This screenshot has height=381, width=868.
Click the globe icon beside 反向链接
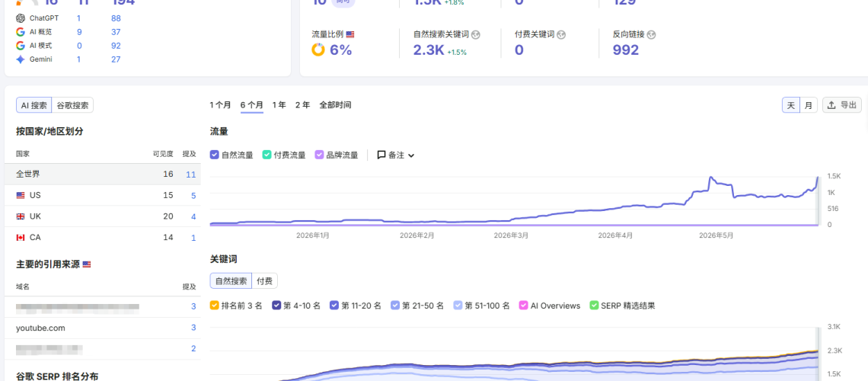[x=651, y=34]
